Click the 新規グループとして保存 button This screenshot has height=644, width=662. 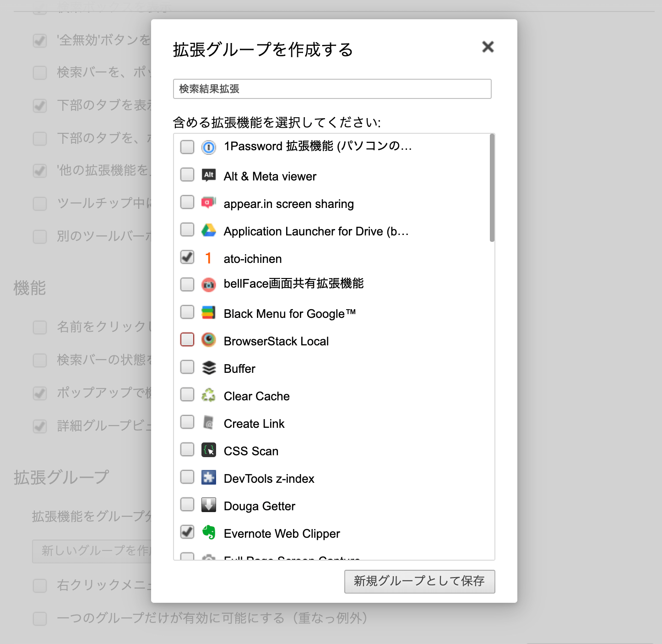pyautogui.click(x=419, y=581)
